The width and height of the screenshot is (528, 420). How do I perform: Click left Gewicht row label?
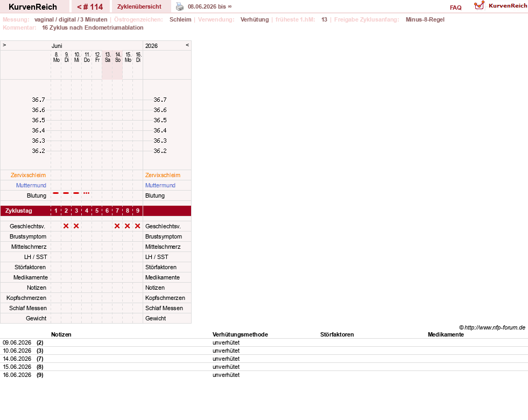(36, 318)
